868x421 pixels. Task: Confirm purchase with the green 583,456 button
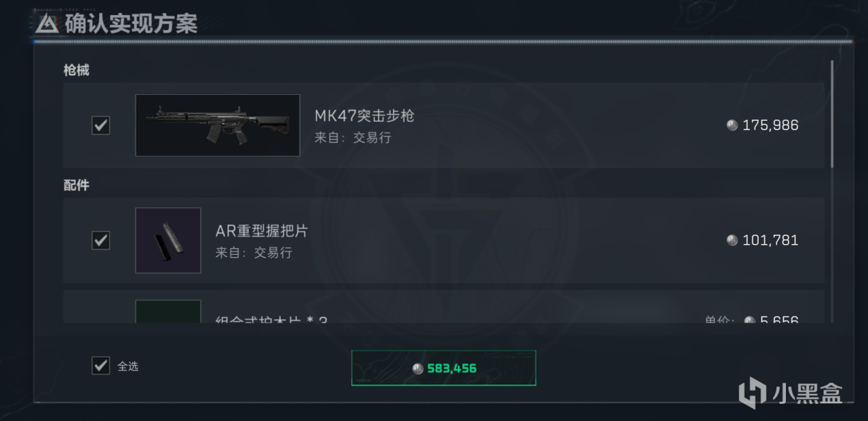tap(443, 368)
